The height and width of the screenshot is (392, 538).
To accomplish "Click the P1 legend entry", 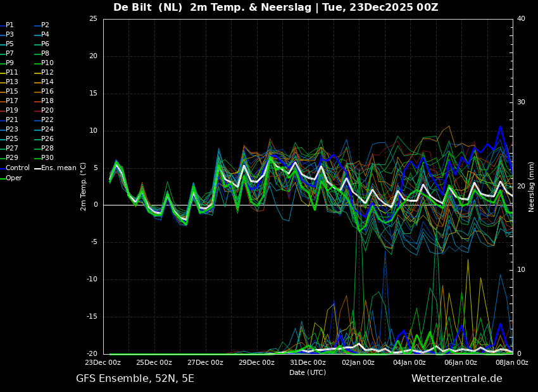I will (9, 25).
